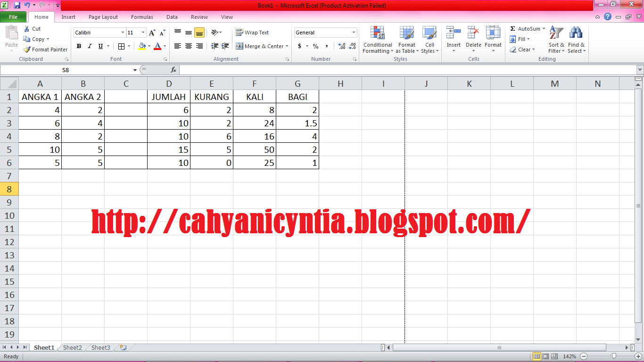Image resolution: width=644 pixels, height=362 pixels.
Task: Switch to the Formulas ribbon tab
Action: coord(141,17)
